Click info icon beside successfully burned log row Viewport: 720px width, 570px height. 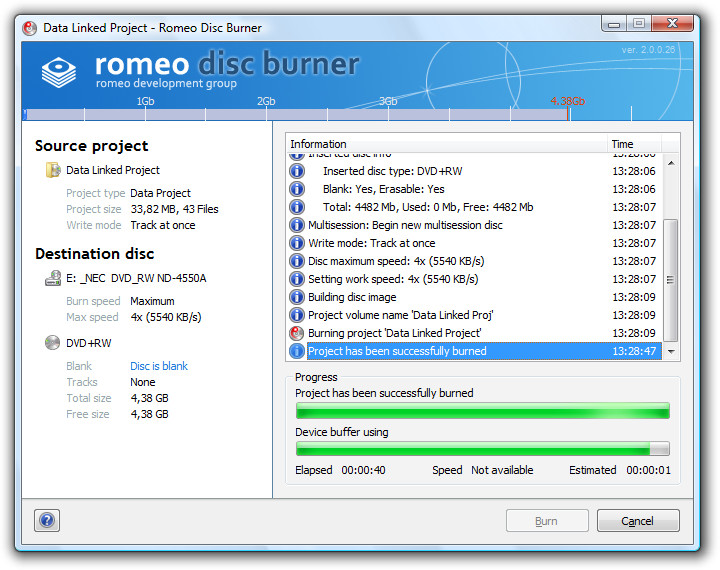(x=297, y=351)
